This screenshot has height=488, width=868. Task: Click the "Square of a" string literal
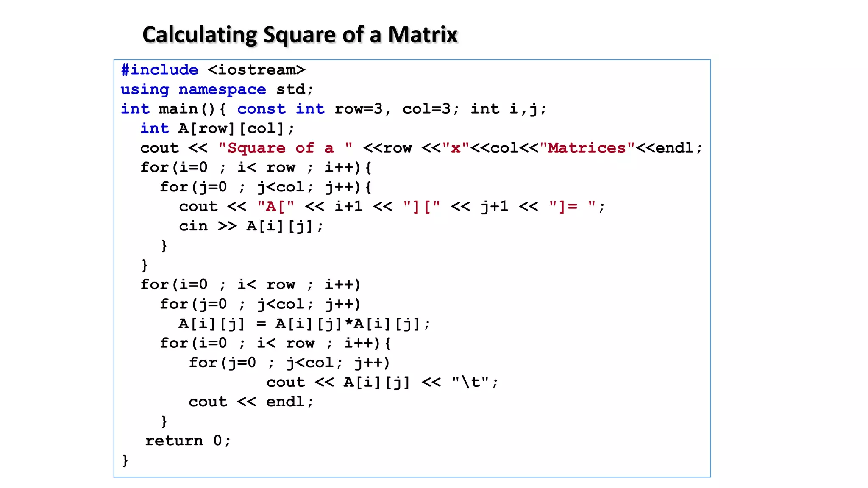coord(286,148)
